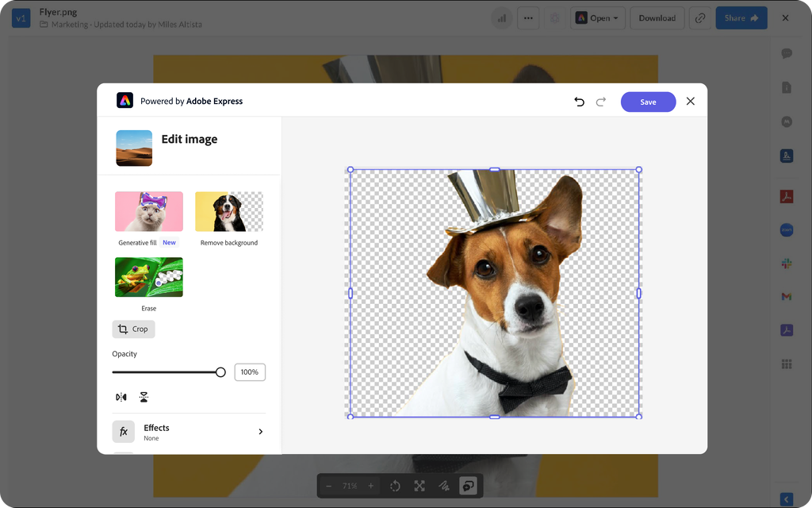Click the opacity percentage field
The height and width of the screenshot is (508, 812).
(x=250, y=372)
